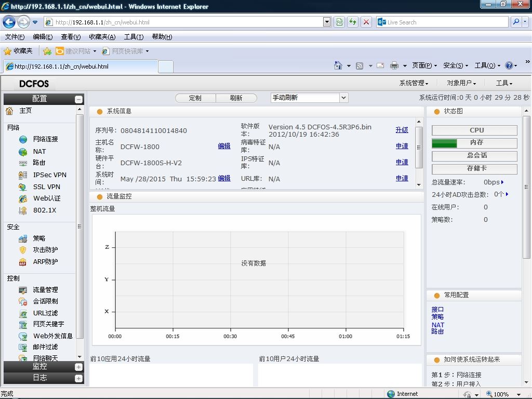The height and width of the screenshot is (399, 532).
Task: Open the 工具(T) menu in menu bar
Action: pos(134,37)
